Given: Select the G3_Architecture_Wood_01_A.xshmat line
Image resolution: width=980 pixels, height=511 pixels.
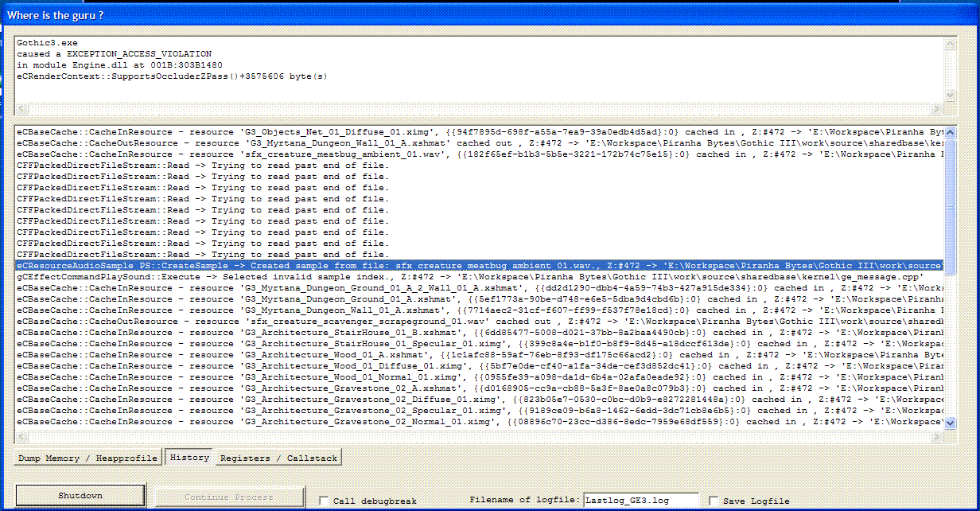Looking at the screenshot, I should 480,354.
